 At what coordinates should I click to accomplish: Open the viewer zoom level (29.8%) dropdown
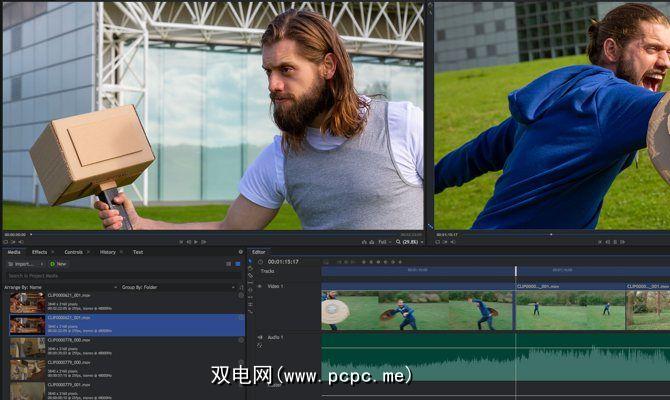point(410,241)
